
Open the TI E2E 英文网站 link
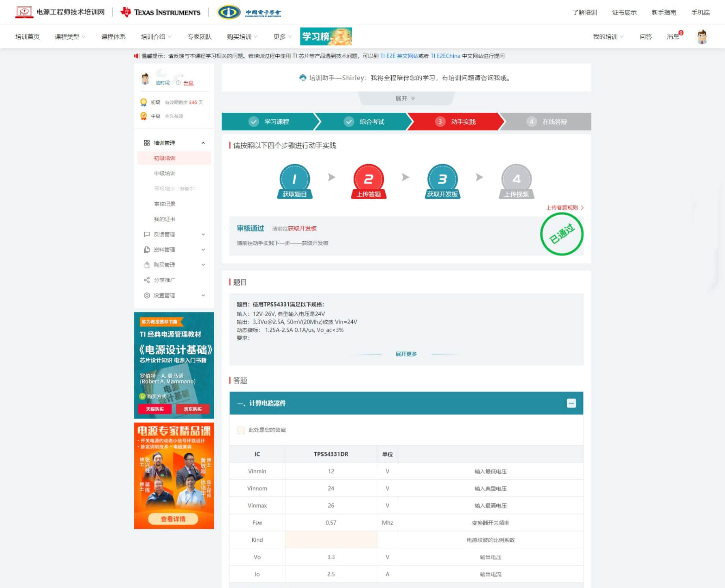399,56
